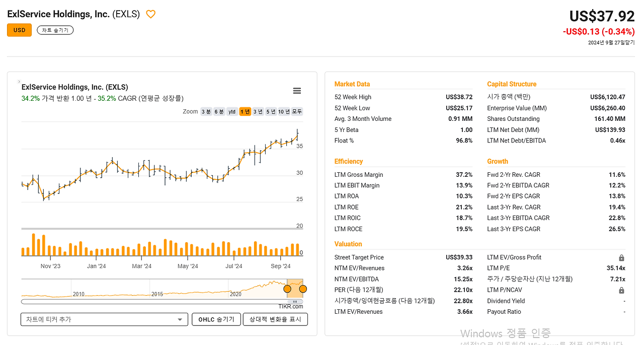
Task: Select the 6-month zoom range
Action: click(x=219, y=112)
